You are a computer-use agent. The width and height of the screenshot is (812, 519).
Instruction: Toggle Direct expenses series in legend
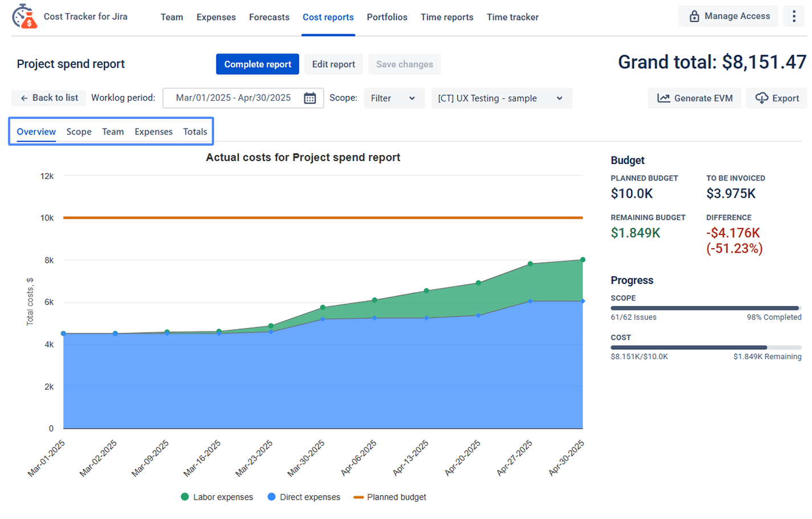(x=304, y=497)
